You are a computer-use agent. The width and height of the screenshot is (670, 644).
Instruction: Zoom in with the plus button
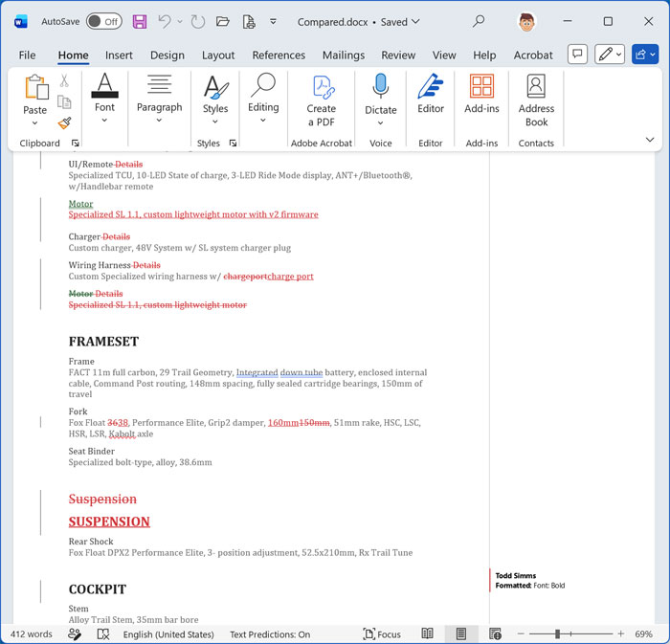(621, 634)
